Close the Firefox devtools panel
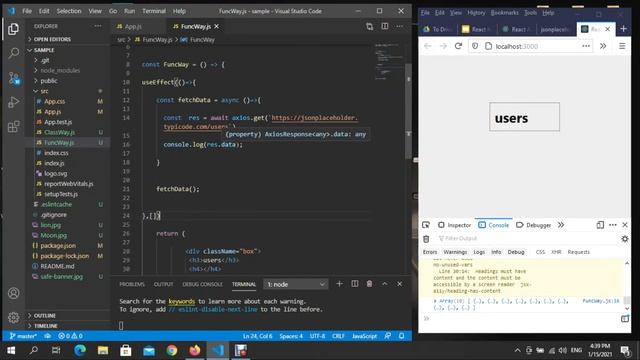The image size is (640, 360). click(625, 225)
